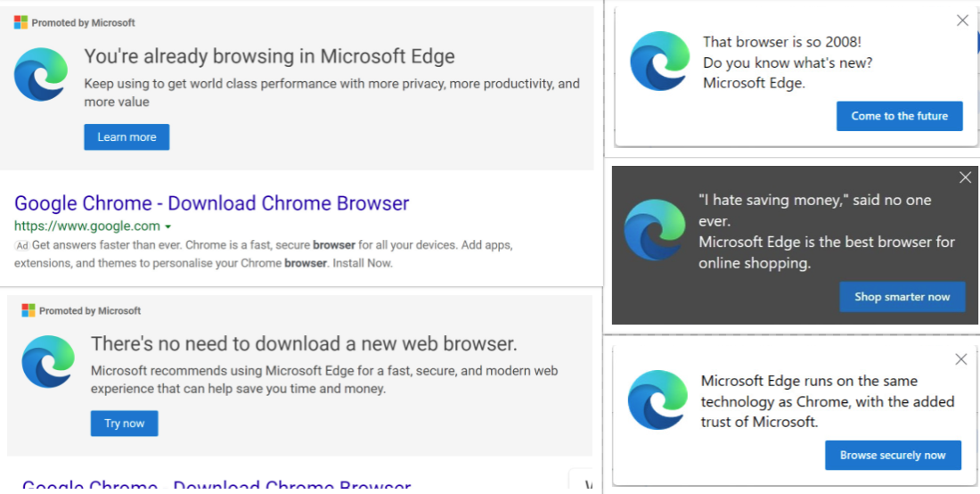The width and height of the screenshot is (980, 494).
Task: Click the 'Keep using to get world class performance' text
Action: point(332,93)
